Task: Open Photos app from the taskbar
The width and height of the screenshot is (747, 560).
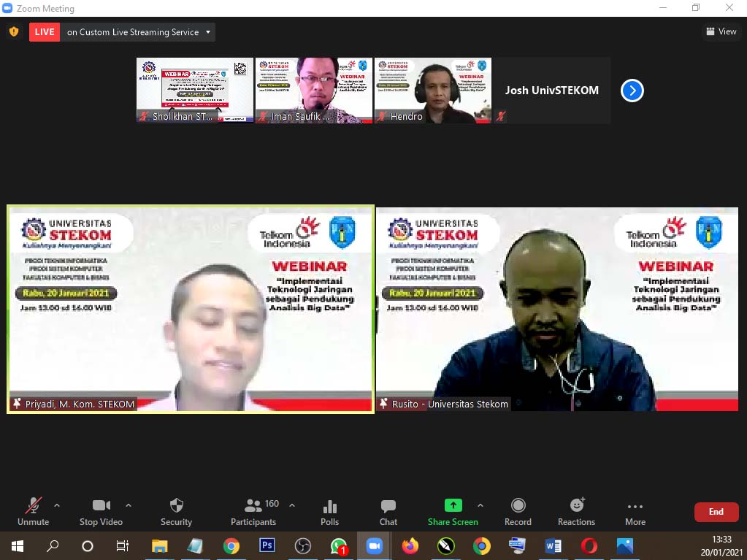Action: (x=624, y=545)
